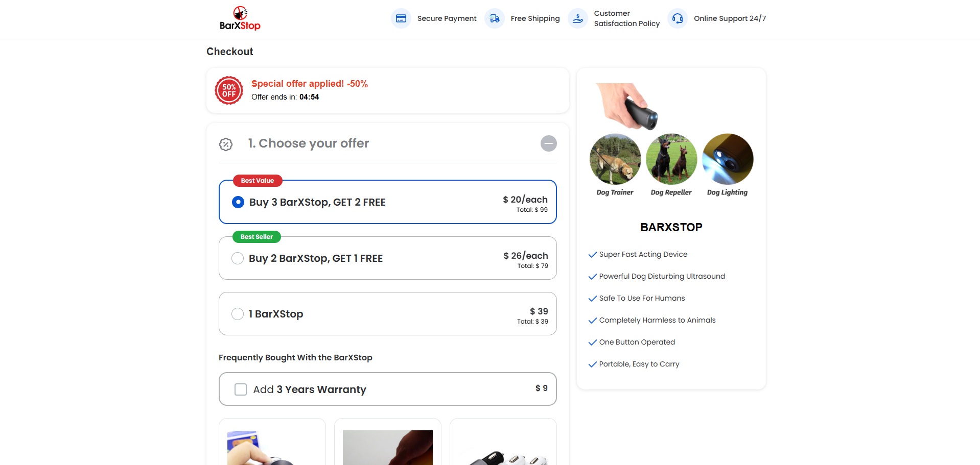This screenshot has height=465, width=980.
Task: Click the 50% OFF badge
Action: [229, 90]
